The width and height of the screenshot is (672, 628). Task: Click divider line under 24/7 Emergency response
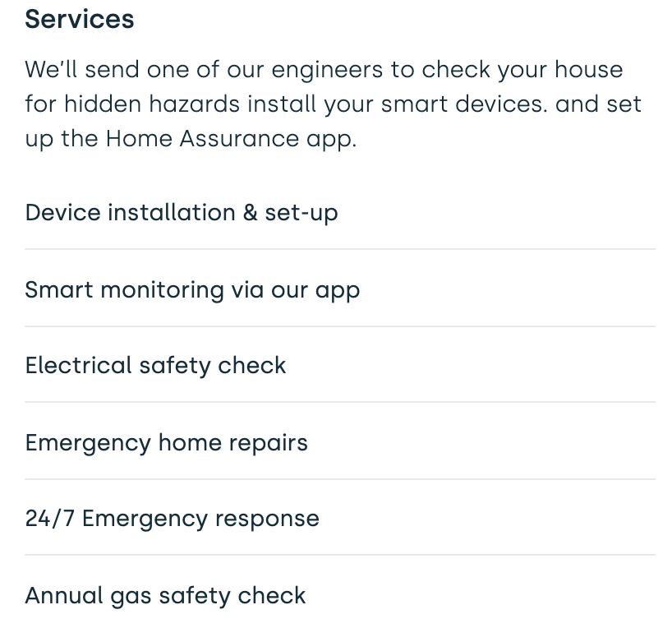(x=340, y=555)
